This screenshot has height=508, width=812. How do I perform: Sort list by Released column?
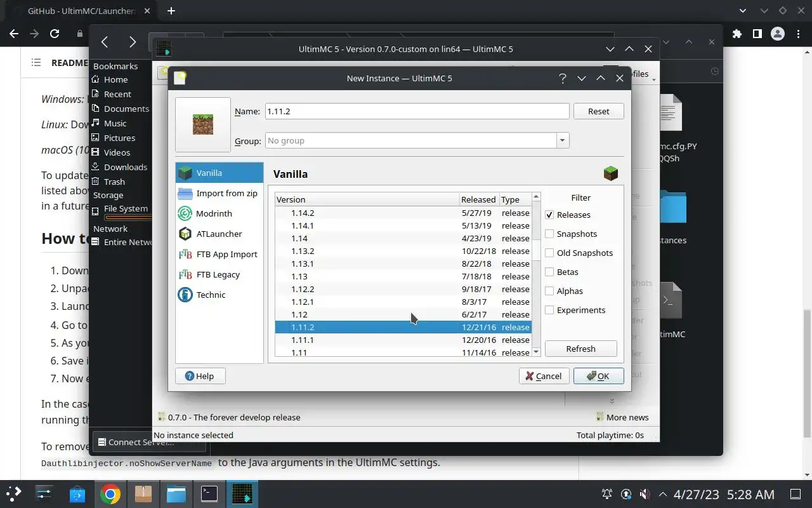pos(479,199)
